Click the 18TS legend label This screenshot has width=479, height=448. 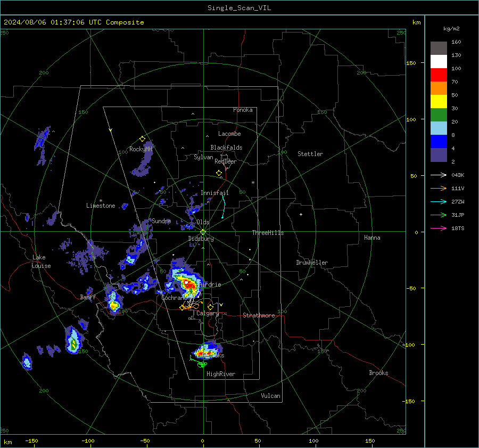click(458, 228)
